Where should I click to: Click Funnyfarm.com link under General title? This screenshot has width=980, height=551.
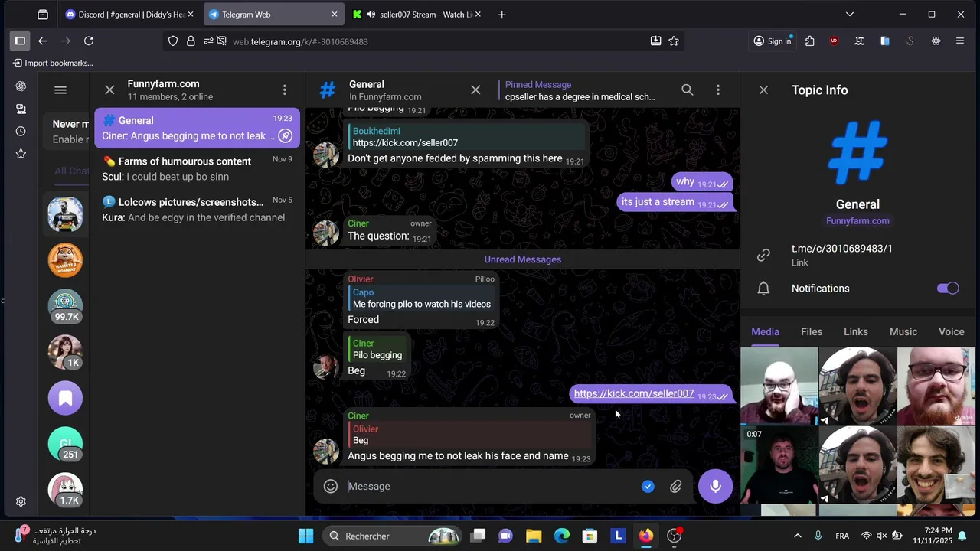click(x=857, y=220)
